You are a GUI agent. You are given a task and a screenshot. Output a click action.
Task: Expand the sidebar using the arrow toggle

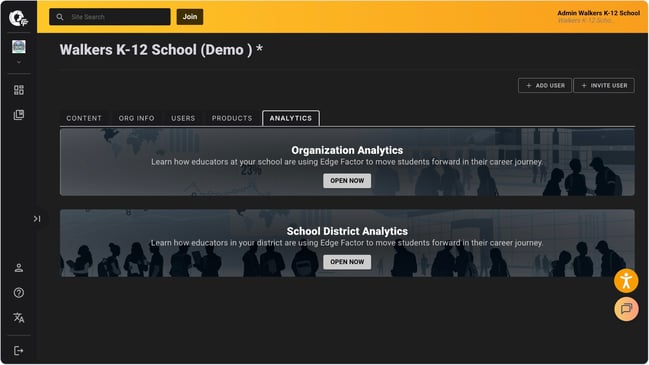point(37,219)
